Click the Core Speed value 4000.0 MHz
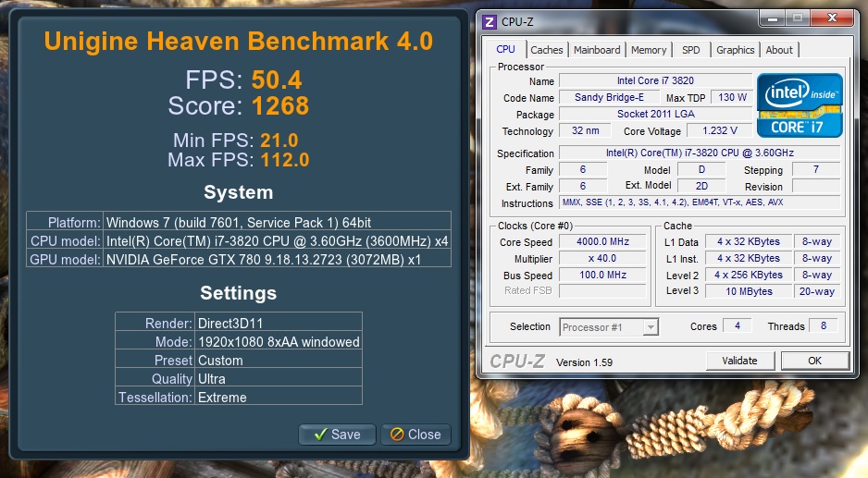This screenshot has height=478, width=868. pyautogui.click(x=602, y=241)
